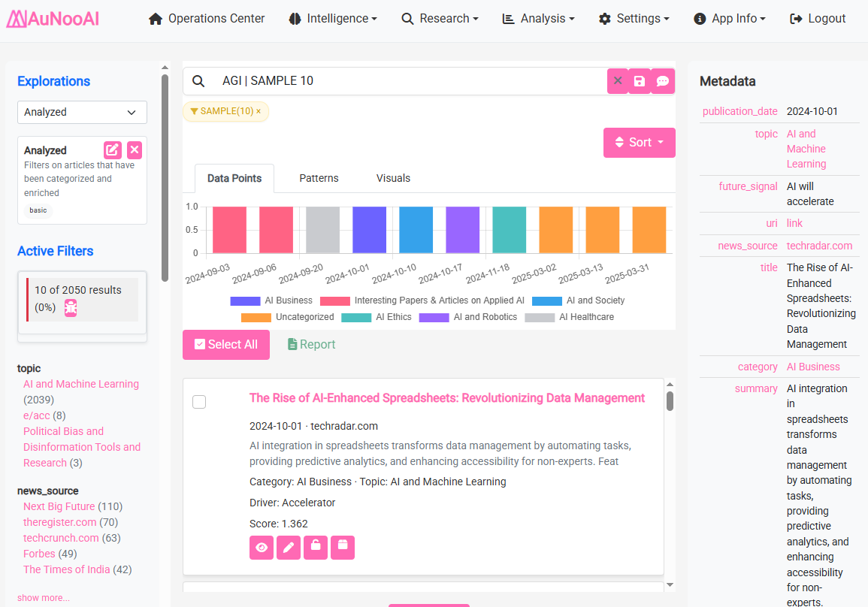Expand the Sort dropdown button

(x=640, y=143)
